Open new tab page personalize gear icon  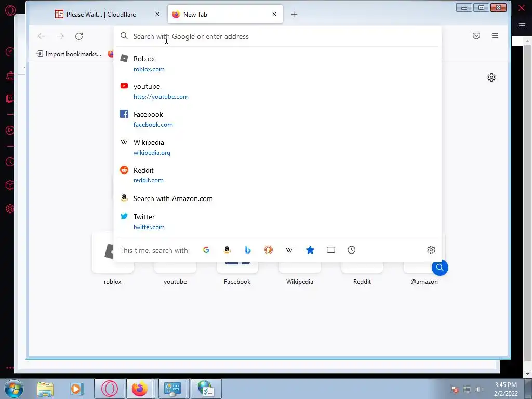491,77
